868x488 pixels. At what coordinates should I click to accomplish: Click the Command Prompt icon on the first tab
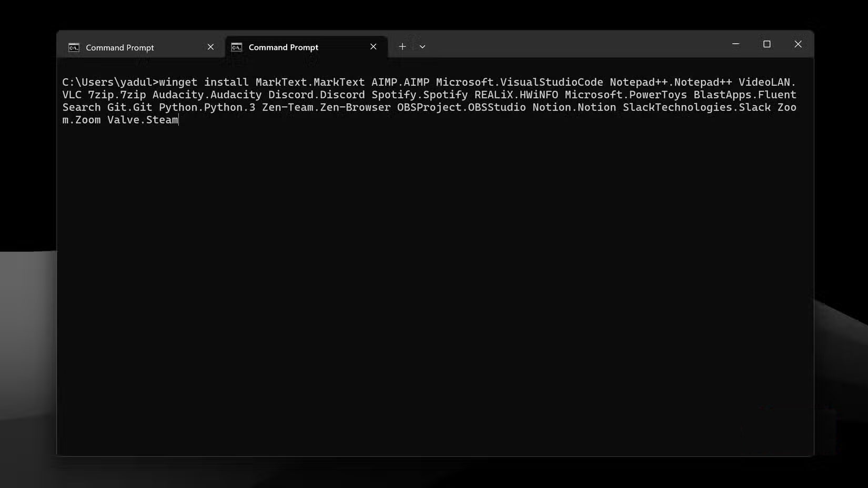coord(74,47)
